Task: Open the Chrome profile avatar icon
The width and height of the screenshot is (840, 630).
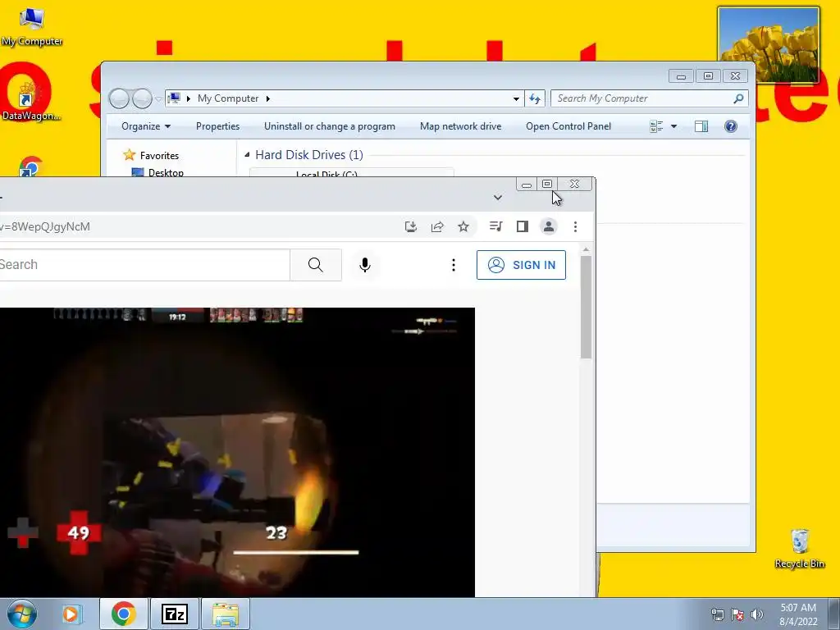Action: tap(549, 226)
